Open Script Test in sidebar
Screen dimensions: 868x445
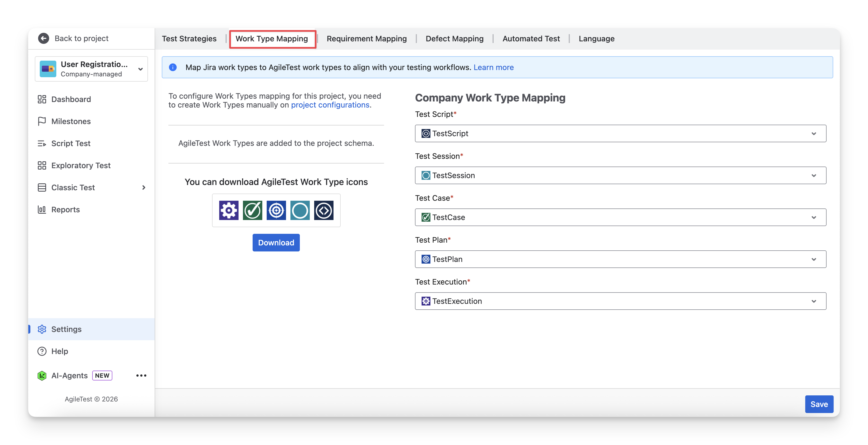71,143
